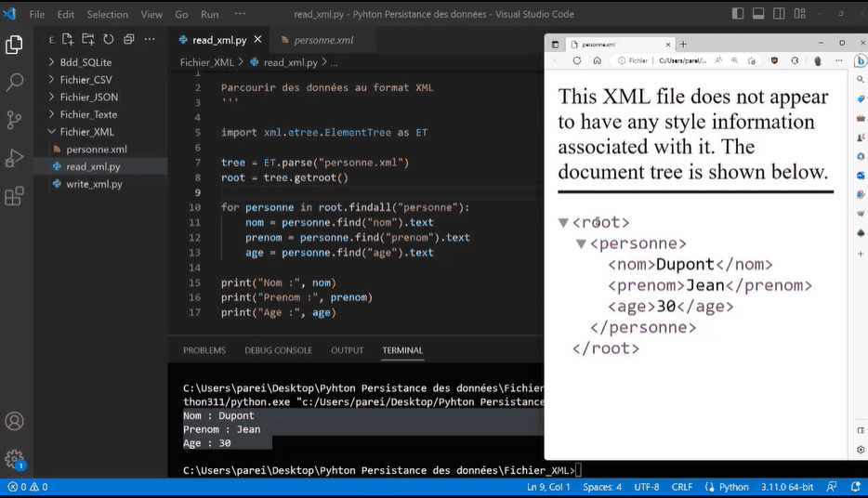868x498 pixels.
Task: Open the Bing chat sidebar icon
Action: click(861, 61)
